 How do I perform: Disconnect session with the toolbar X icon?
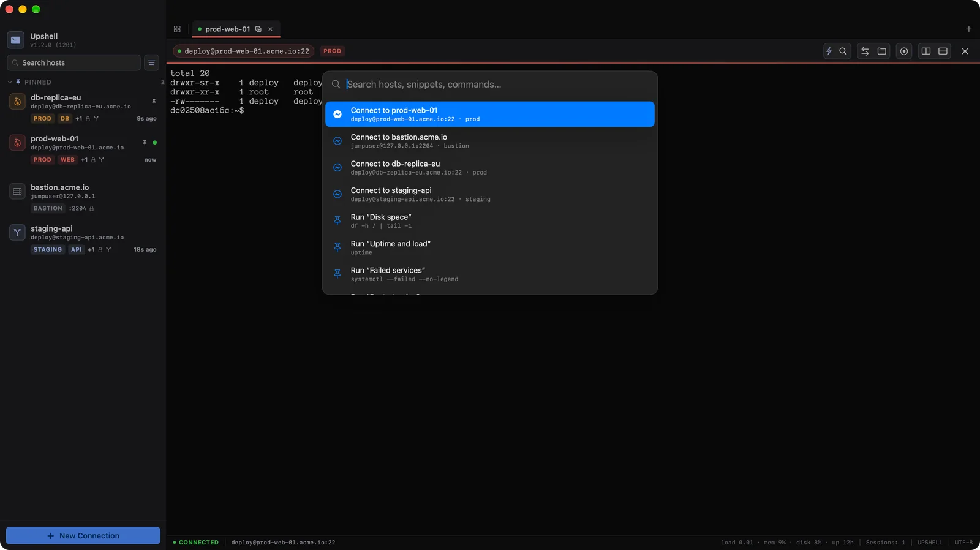(965, 51)
